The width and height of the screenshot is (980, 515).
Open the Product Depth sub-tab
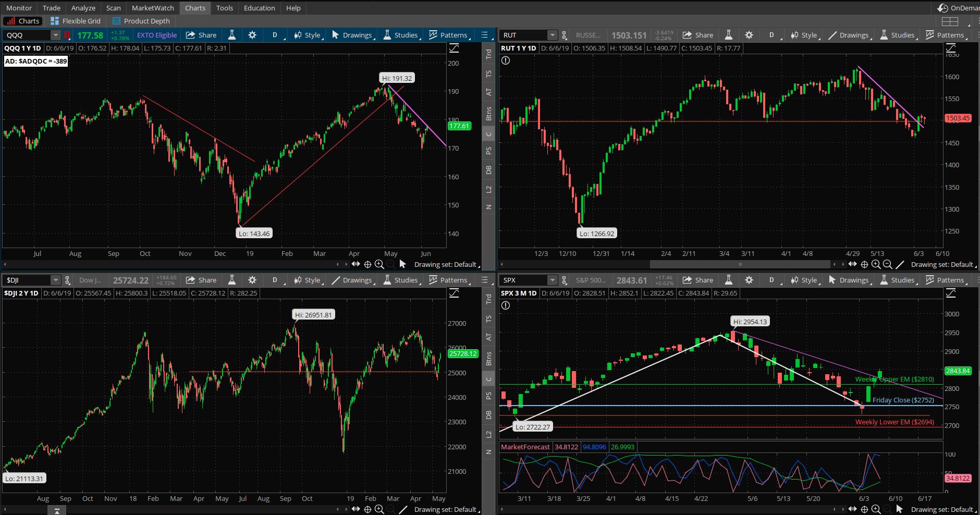tap(141, 21)
